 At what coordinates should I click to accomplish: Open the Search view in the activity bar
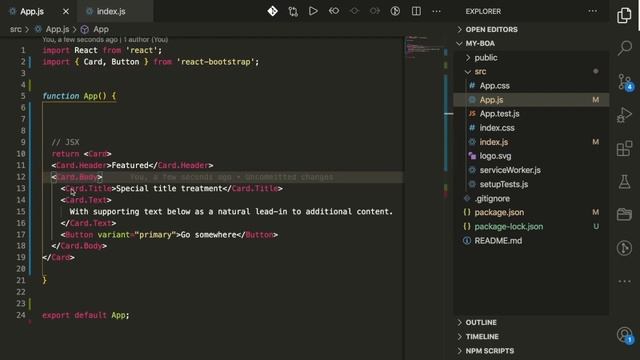point(624,48)
